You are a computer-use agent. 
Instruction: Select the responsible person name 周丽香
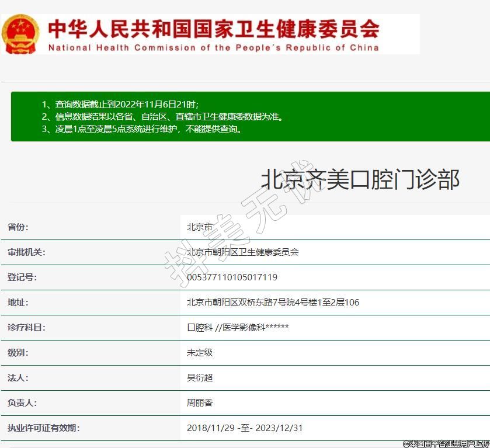(x=200, y=403)
